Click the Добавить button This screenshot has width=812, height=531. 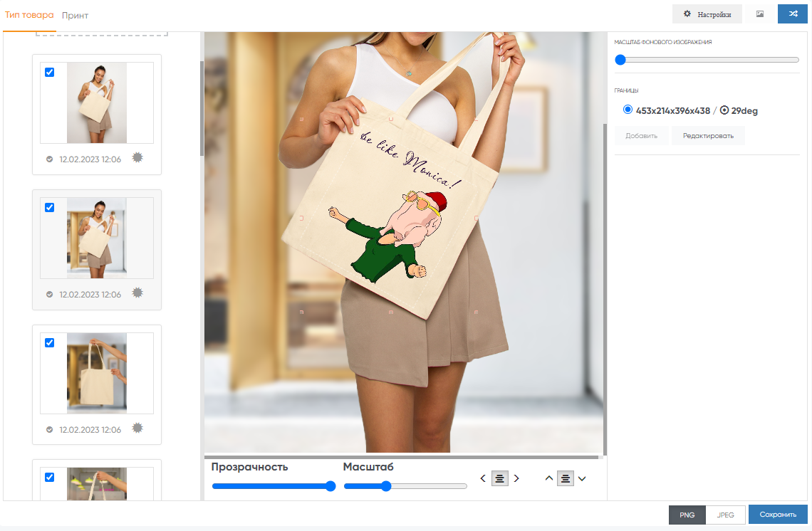point(641,135)
